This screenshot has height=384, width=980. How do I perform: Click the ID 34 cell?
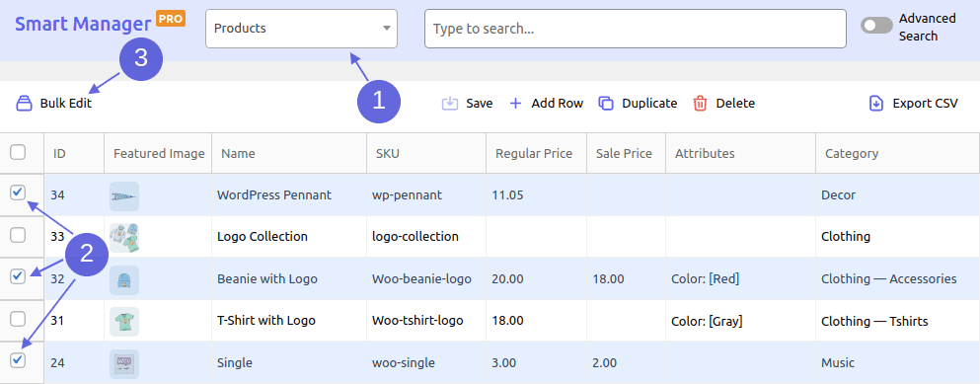74,195
